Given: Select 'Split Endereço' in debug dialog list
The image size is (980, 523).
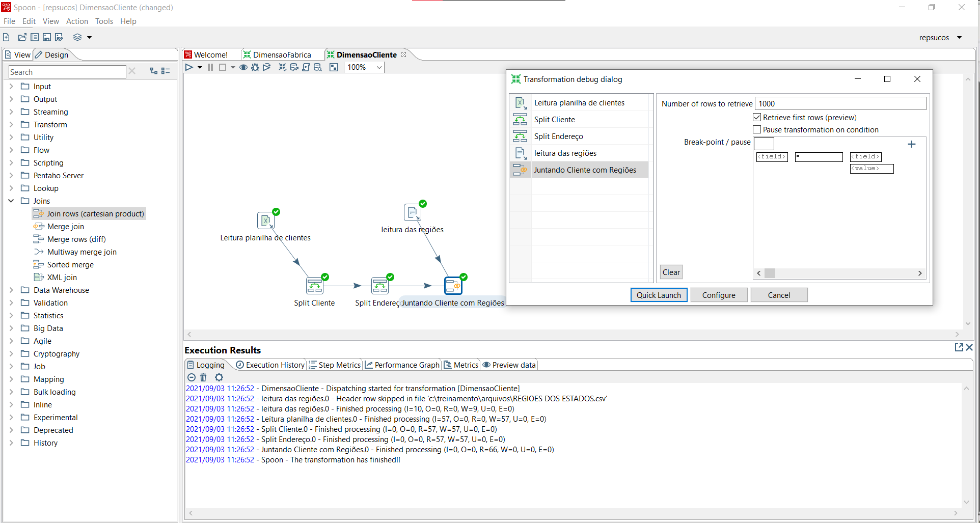Looking at the screenshot, I should pyautogui.click(x=579, y=136).
